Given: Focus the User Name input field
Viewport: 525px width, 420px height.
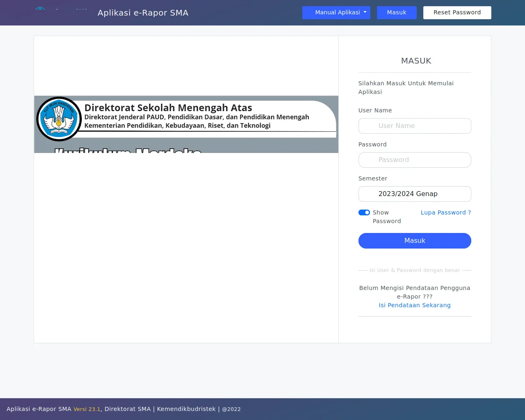Looking at the screenshot, I should tap(415, 126).
